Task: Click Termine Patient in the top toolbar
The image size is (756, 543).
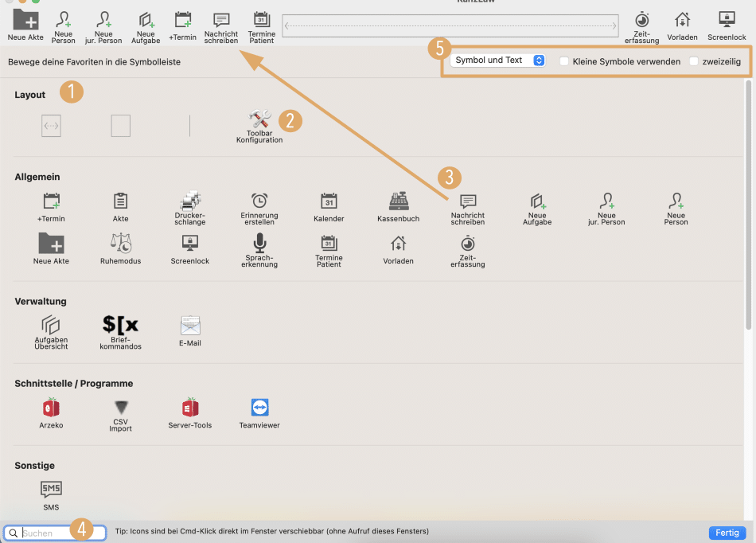Action: 262,27
